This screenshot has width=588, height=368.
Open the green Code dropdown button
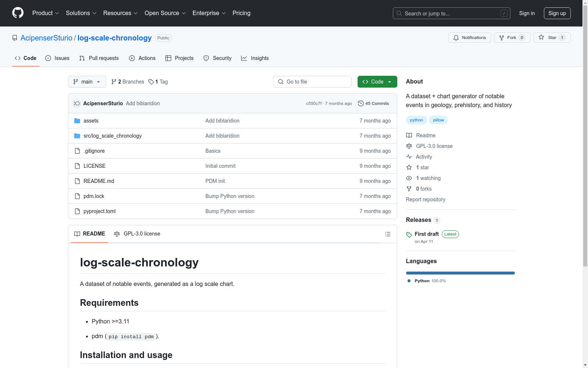[x=377, y=82]
